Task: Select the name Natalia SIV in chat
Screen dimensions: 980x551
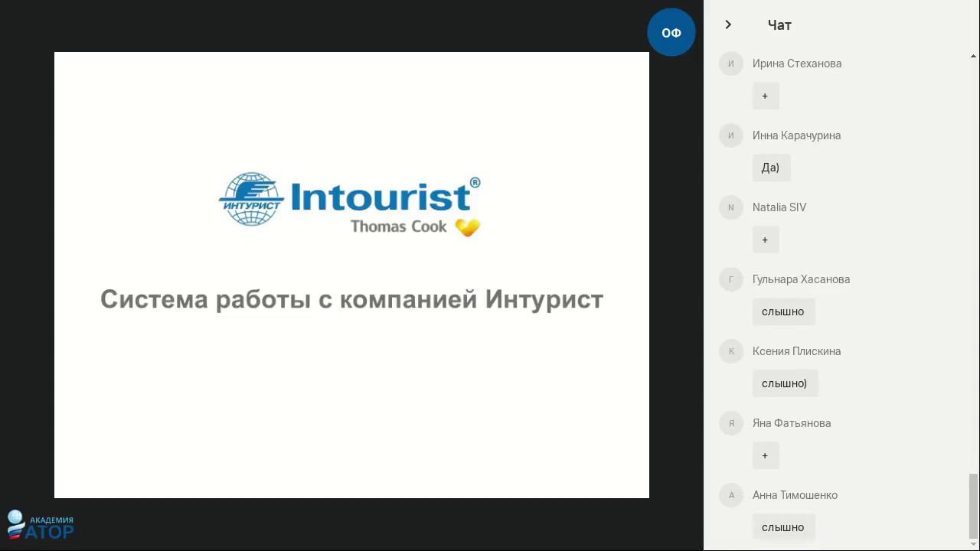Action: [779, 207]
